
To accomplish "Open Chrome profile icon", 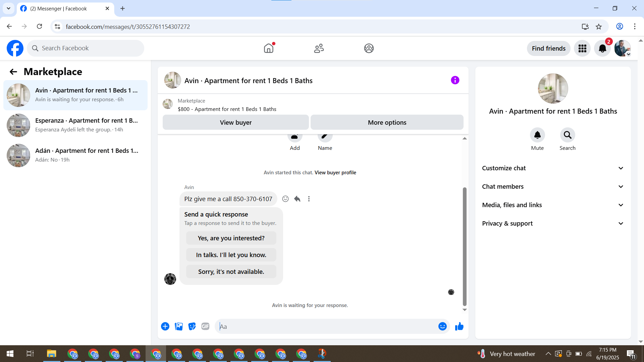I will (x=620, y=26).
